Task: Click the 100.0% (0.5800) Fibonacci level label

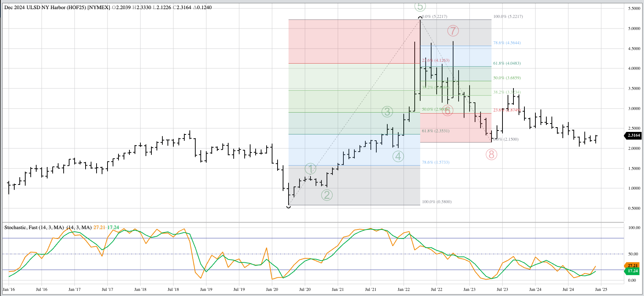Action: tap(437, 202)
